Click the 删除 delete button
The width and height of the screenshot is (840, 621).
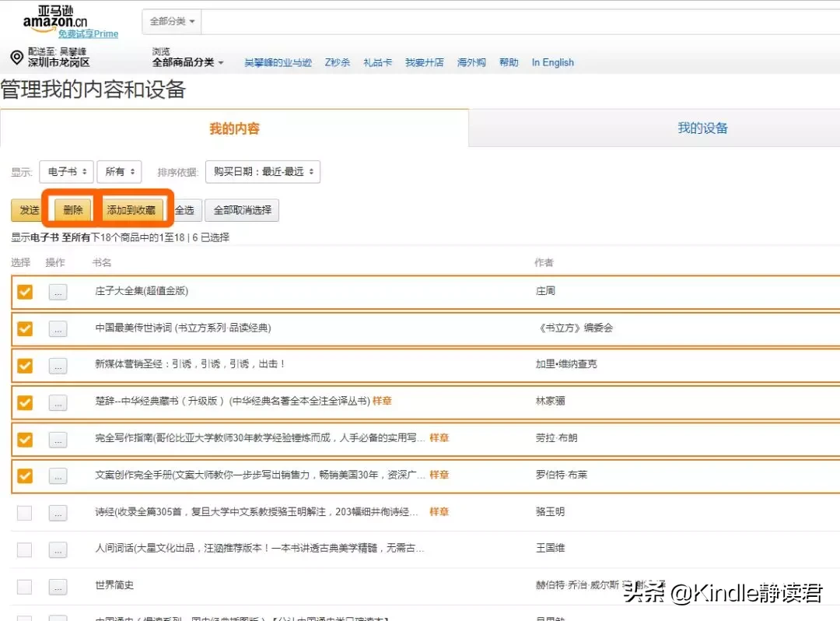click(72, 209)
